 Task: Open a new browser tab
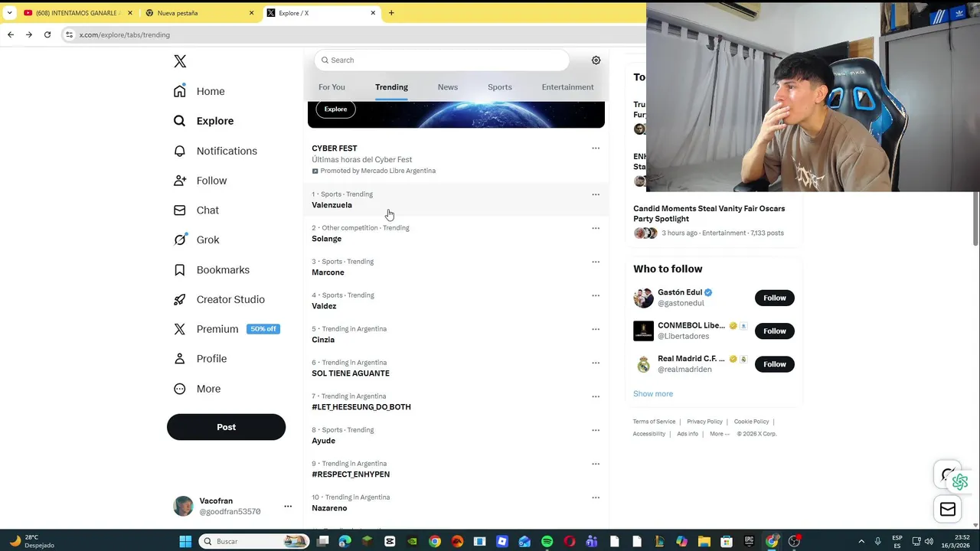point(391,13)
